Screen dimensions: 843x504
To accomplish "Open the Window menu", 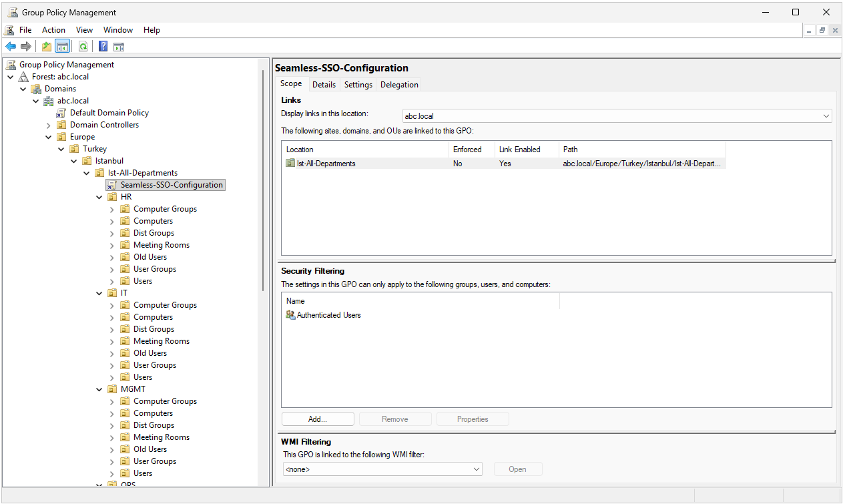I will (118, 30).
